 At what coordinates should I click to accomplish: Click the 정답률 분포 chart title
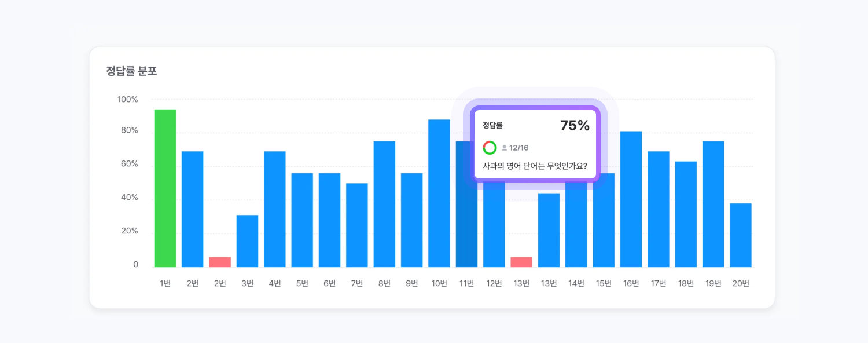131,71
